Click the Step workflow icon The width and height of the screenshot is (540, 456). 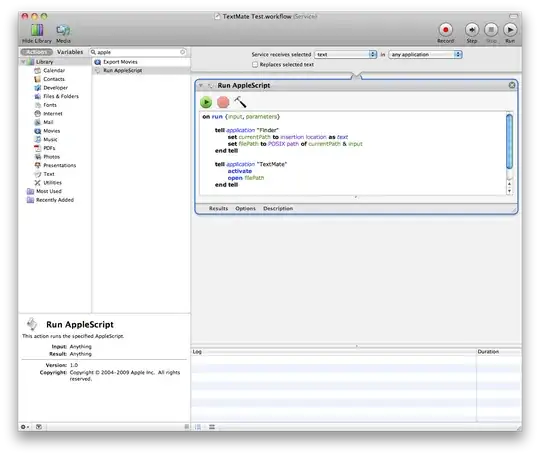pyautogui.click(x=472, y=30)
